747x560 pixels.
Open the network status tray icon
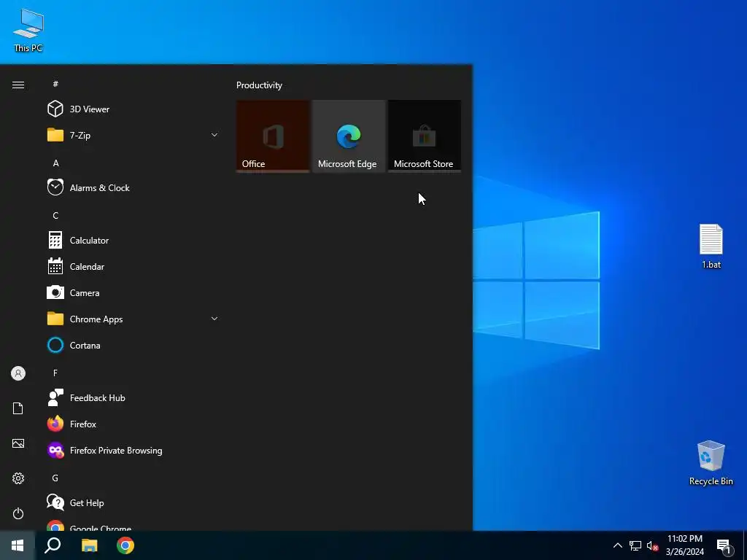[x=635, y=545]
